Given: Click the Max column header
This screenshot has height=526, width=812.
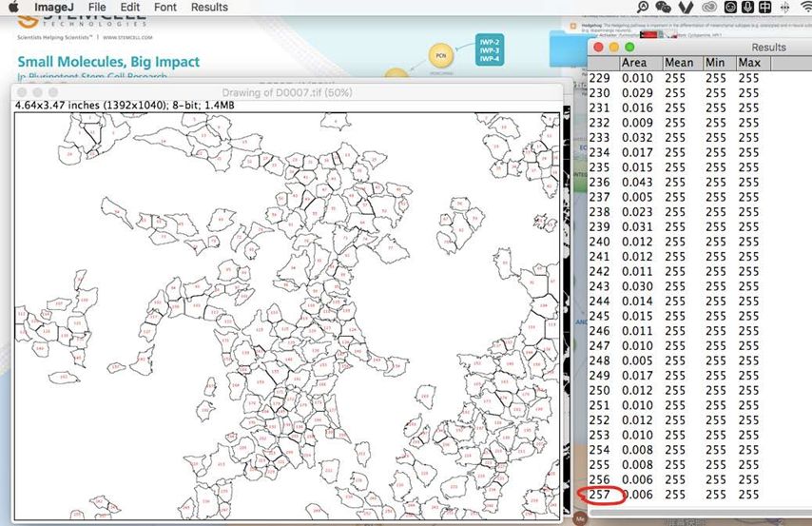Looking at the screenshot, I should (753, 63).
